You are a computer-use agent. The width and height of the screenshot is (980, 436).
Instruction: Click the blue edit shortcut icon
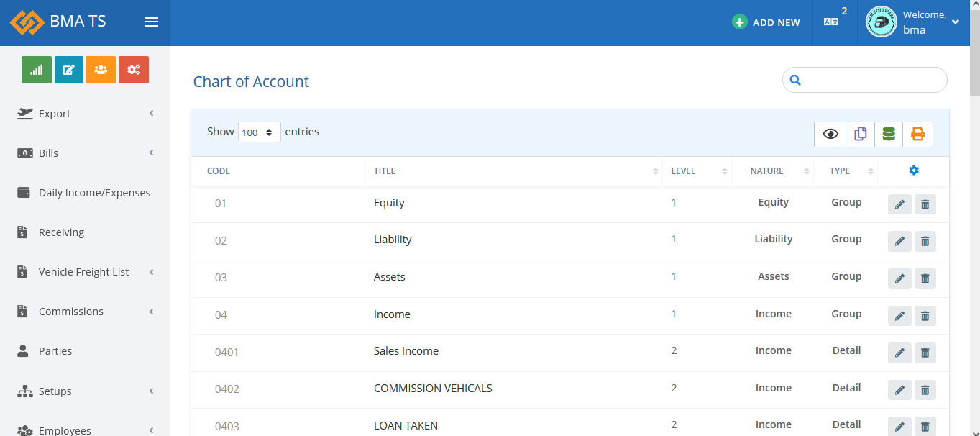click(x=69, y=70)
